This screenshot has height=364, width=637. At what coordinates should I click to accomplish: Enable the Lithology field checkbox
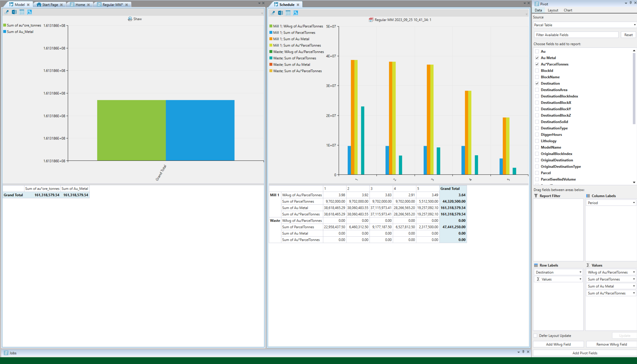click(x=537, y=141)
